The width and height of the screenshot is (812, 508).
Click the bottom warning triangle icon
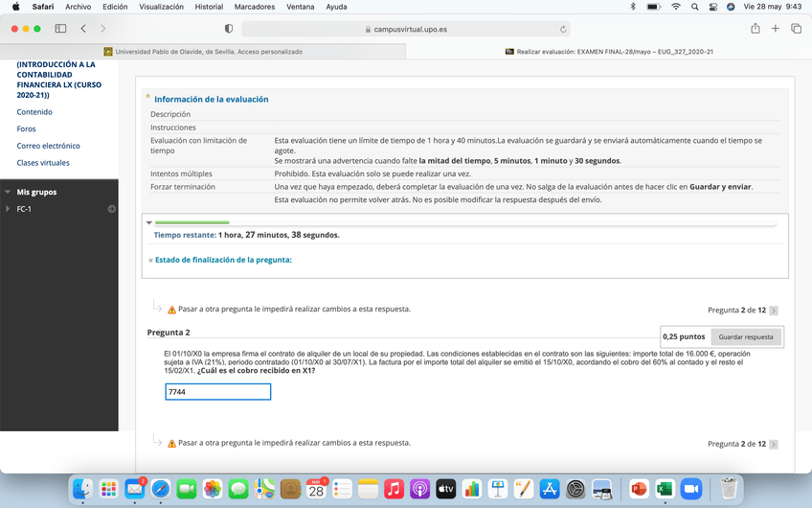(172, 443)
